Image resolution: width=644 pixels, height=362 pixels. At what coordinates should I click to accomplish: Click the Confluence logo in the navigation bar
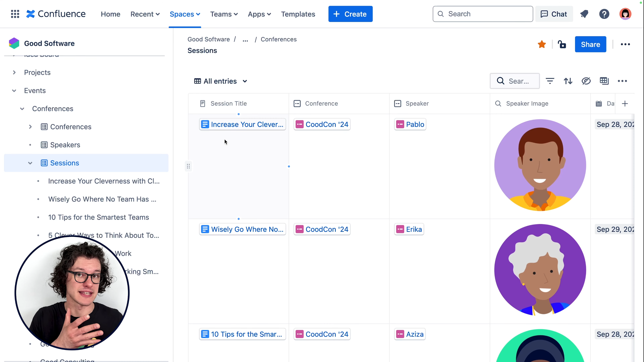(56, 14)
